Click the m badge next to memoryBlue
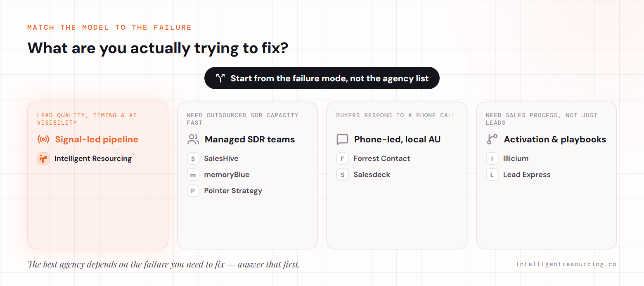Viewport: 644px width, 286px height. tap(193, 175)
